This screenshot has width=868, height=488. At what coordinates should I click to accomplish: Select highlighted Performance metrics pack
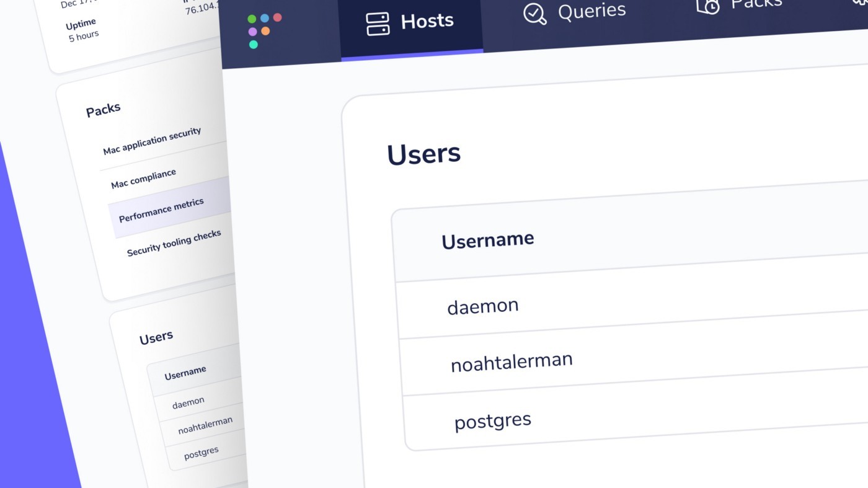[171, 208]
